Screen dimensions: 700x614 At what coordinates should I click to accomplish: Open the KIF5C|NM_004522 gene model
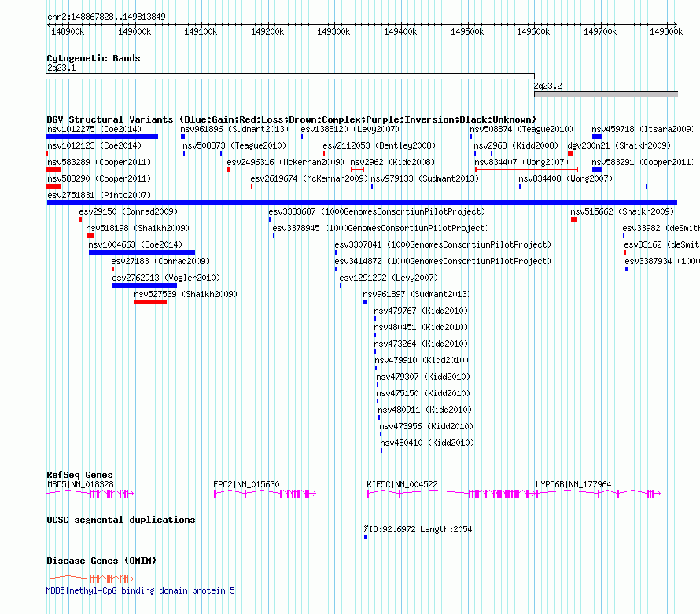click(451, 493)
